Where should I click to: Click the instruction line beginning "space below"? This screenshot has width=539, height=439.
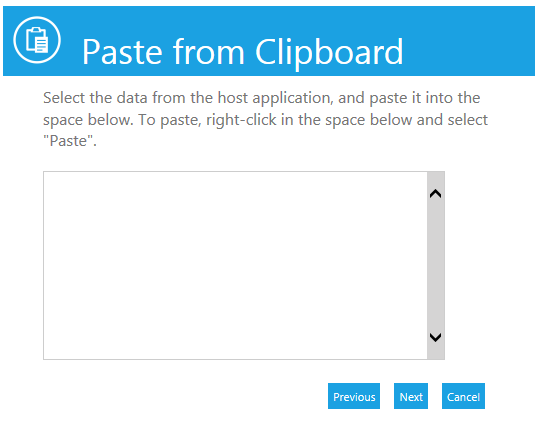(x=265, y=120)
